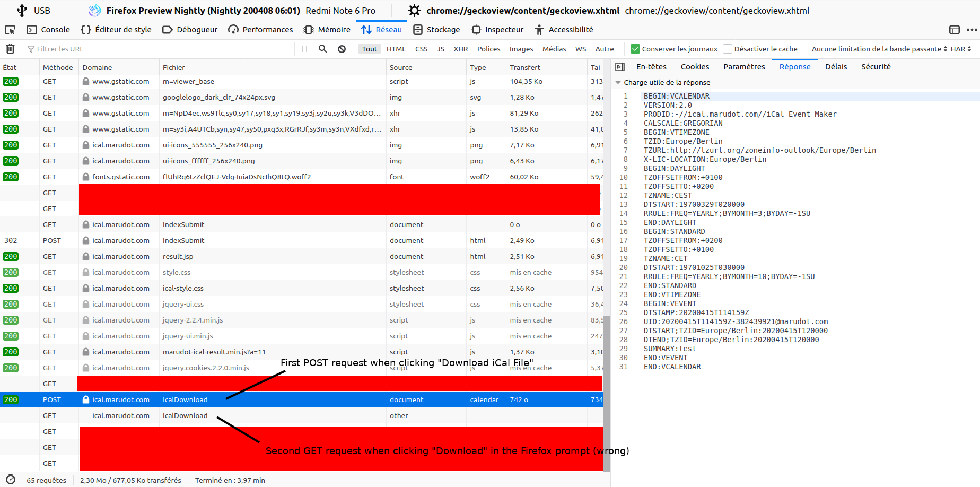Uncheck Conserver les journaux
980x487 pixels.
coord(635,49)
